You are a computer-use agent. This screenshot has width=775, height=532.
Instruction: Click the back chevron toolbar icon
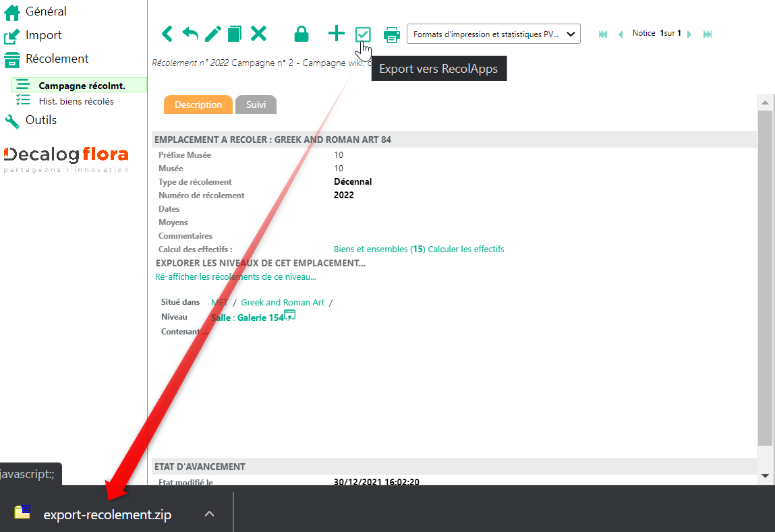pyautogui.click(x=167, y=34)
